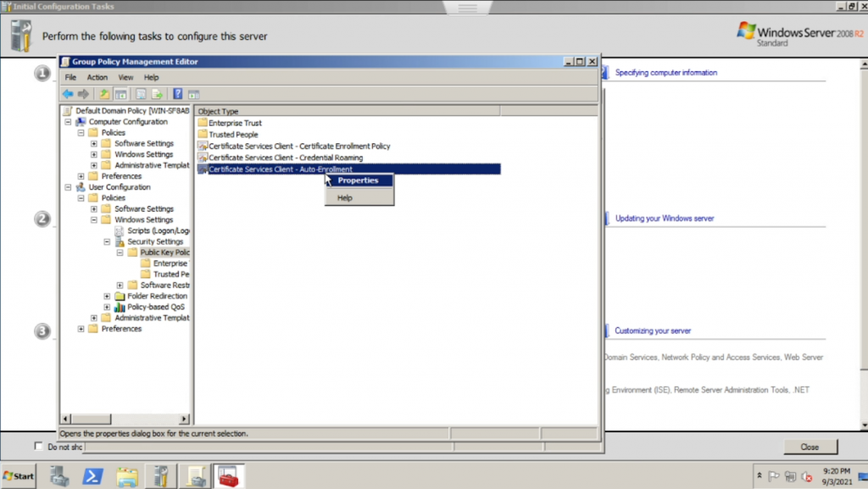The height and width of the screenshot is (489, 868).
Task: Open Help via blue question mark icon
Action: (178, 94)
